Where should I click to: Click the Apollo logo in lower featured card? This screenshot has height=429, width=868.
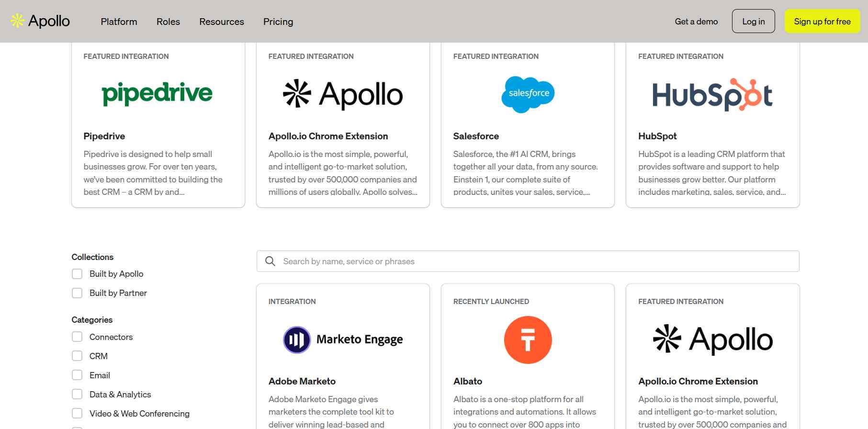(x=712, y=339)
